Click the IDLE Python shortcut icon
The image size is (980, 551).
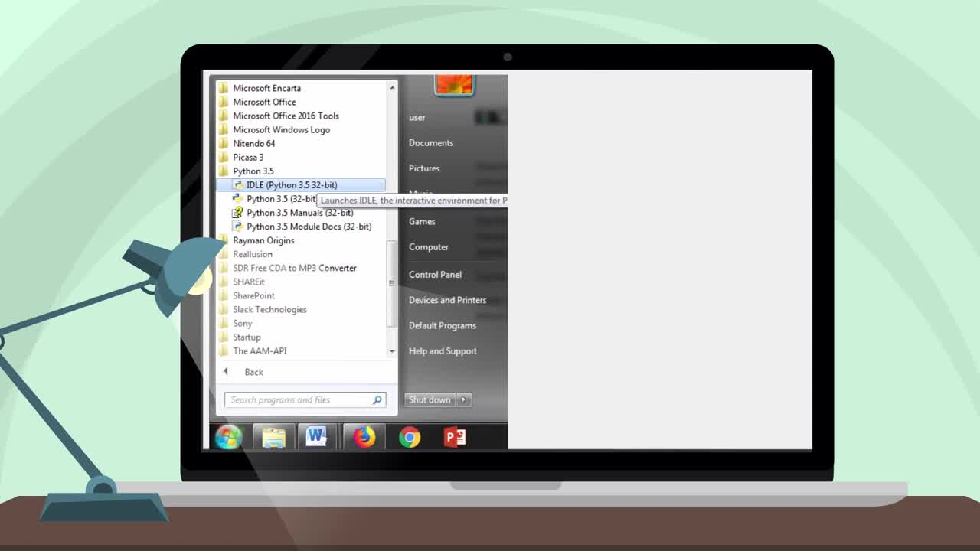pyautogui.click(x=238, y=185)
